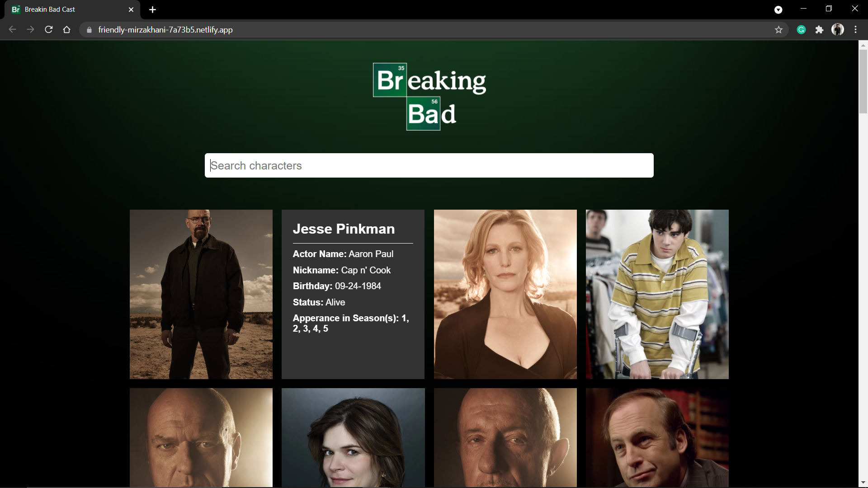This screenshot has height=488, width=868.
Task: Click the older bald man card in second row
Action: coord(505,437)
